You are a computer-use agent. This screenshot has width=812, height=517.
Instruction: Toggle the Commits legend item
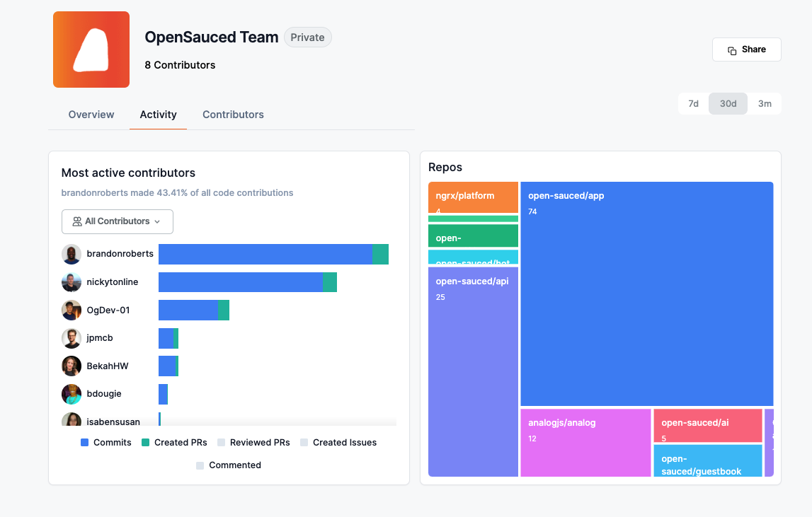click(106, 443)
